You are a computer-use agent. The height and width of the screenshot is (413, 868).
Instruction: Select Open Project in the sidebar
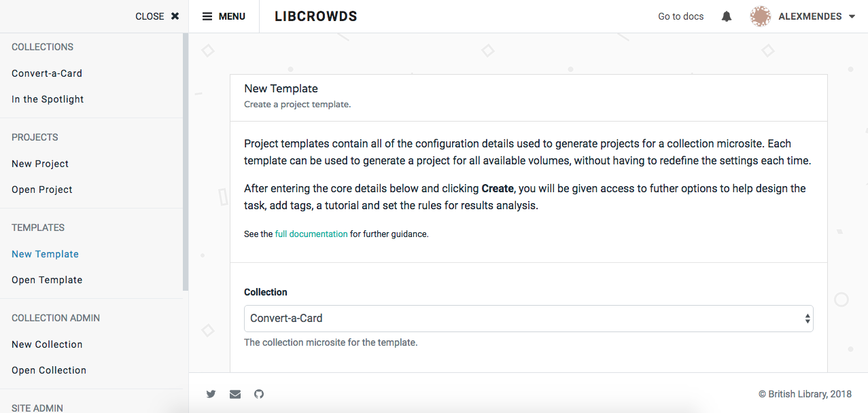coord(41,189)
